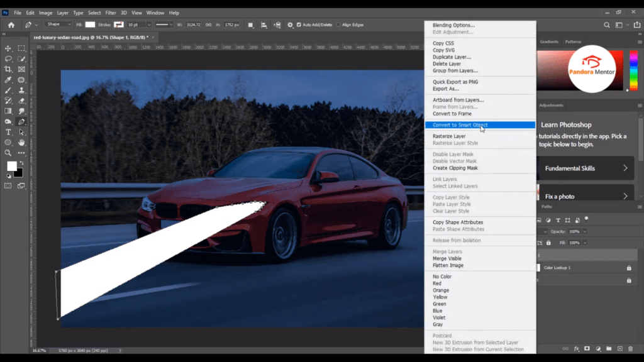Choose Convert to Smart Object

click(460, 125)
